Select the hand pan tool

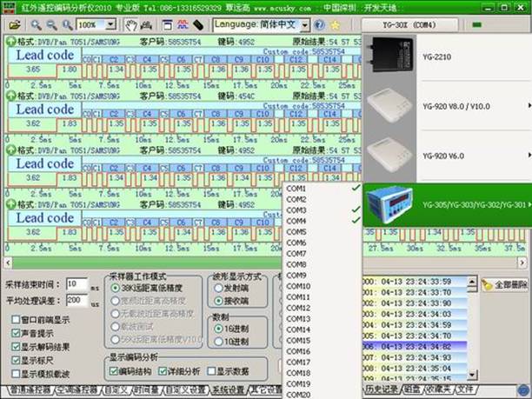[131, 25]
